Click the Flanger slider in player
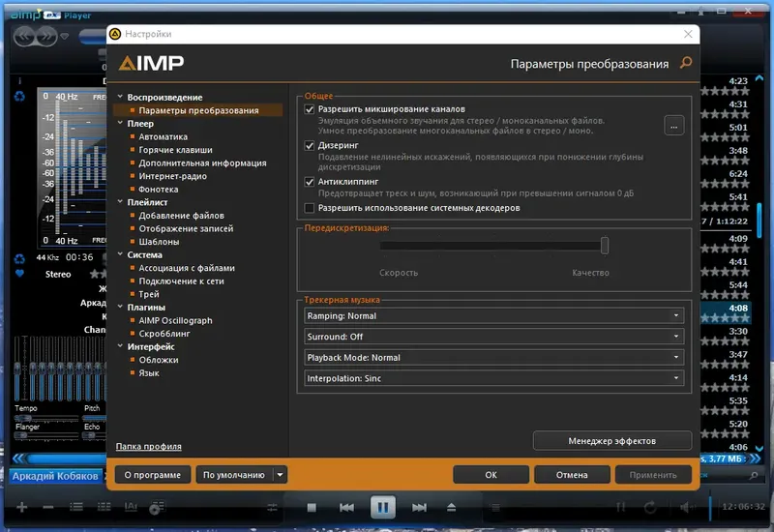Image resolution: width=774 pixels, height=532 pixels. click(x=45, y=435)
